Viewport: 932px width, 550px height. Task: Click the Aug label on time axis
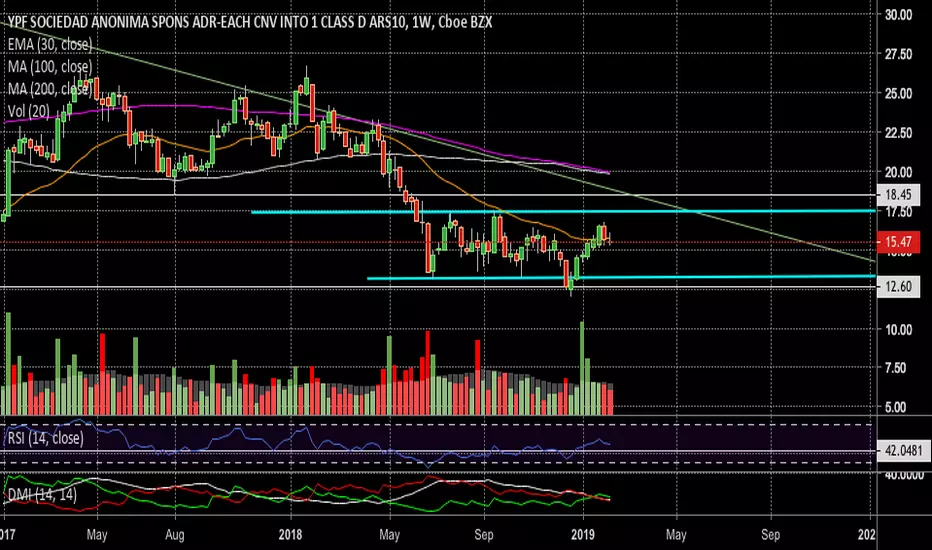pos(175,535)
